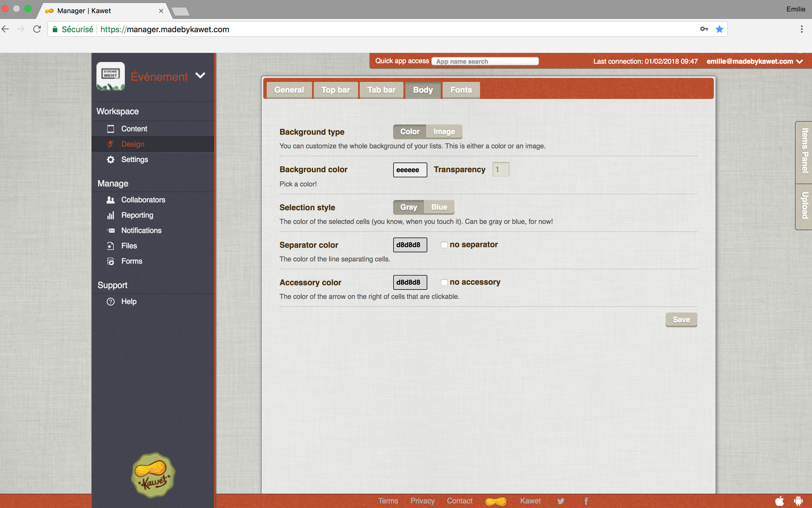Open Chrome's three-dot menu

pos(802,29)
